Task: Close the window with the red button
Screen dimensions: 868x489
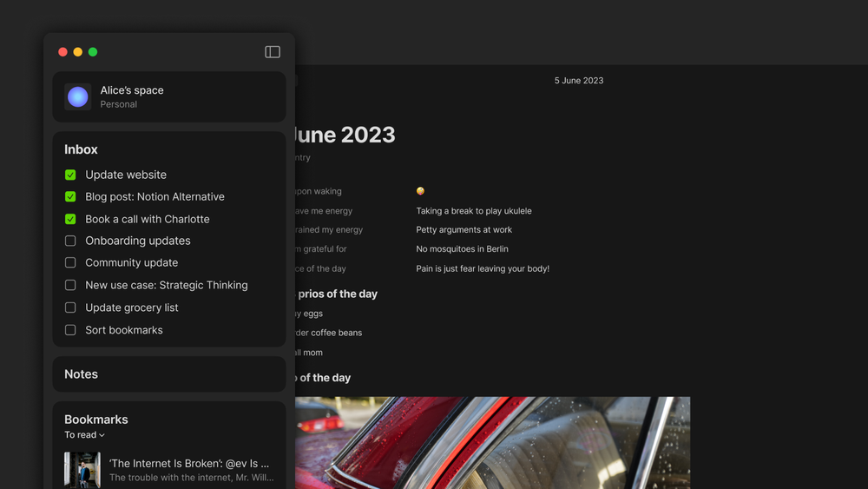Action: (x=62, y=52)
